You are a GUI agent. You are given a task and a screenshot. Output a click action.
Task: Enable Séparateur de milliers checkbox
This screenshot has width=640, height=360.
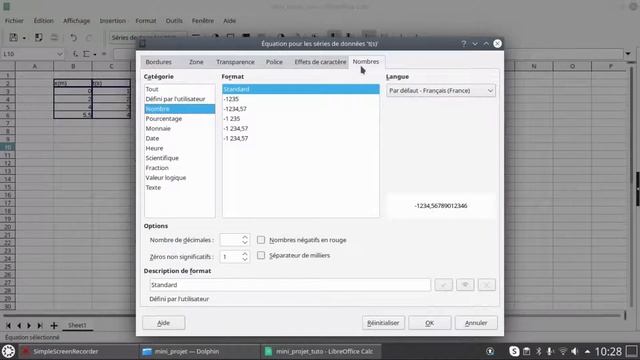click(x=261, y=256)
